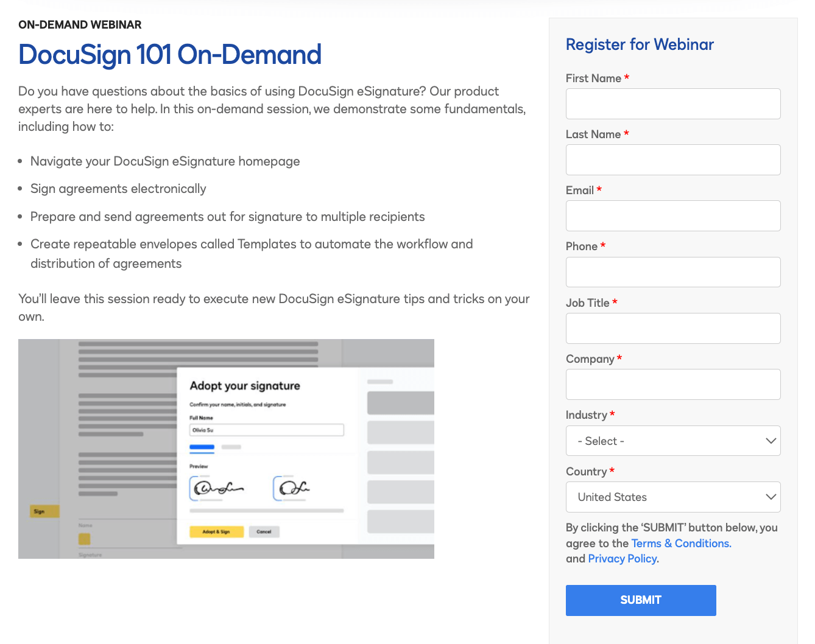Click the First Name input field
This screenshot has width=815, height=644.
point(673,103)
